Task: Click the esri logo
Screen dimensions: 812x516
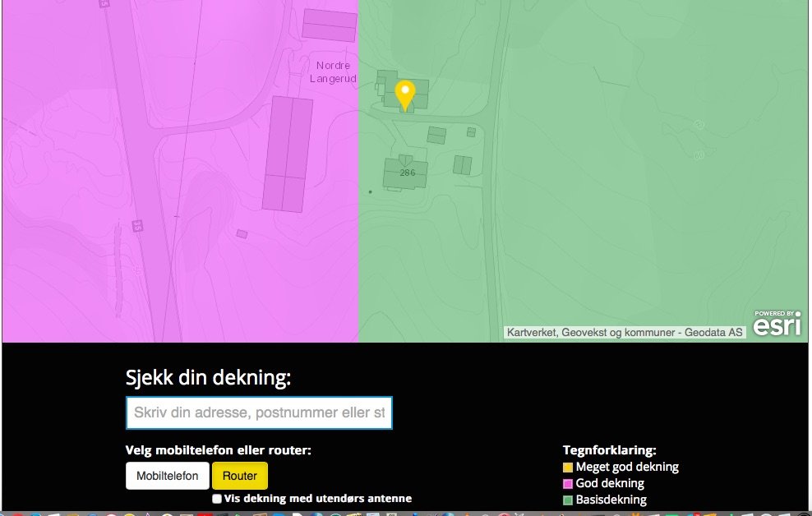Action: point(777,323)
